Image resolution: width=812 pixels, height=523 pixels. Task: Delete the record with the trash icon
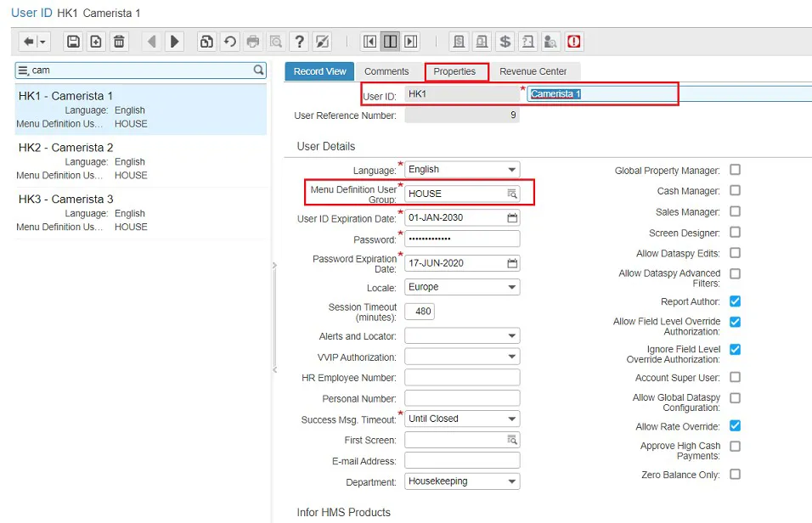[119, 42]
